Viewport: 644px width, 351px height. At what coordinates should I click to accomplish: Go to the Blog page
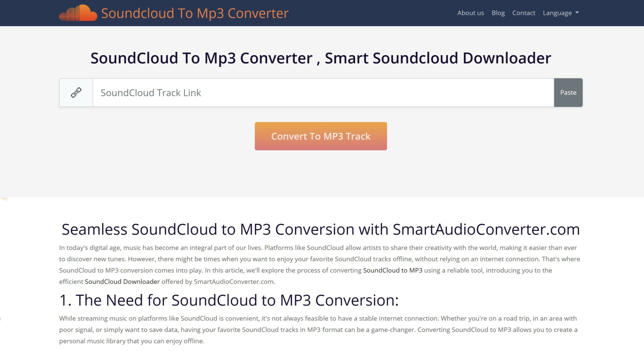tap(498, 13)
